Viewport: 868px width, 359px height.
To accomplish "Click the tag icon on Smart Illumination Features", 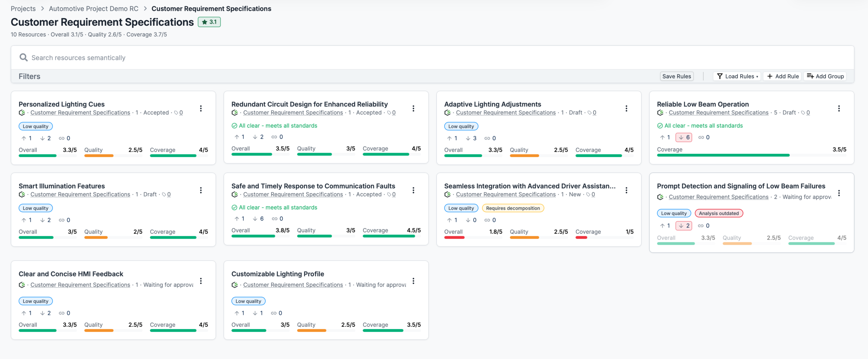I will [164, 194].
